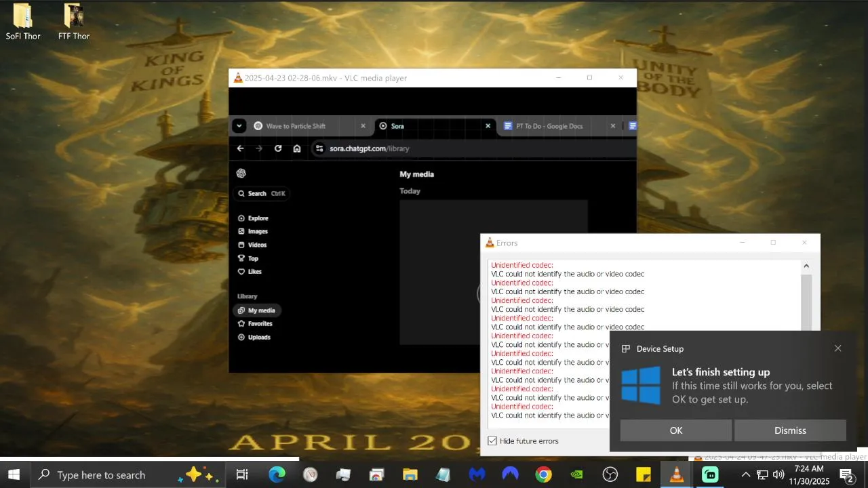868x488 pixels.
Task: Close the Device Setup notification with X
Action: [837, 348]
